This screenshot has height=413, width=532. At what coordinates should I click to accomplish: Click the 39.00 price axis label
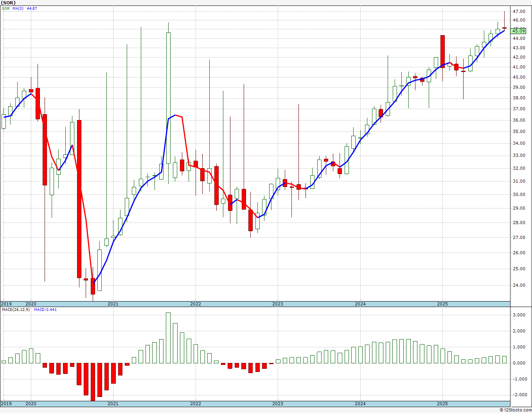pyautogui.click(x=519, y=88)
